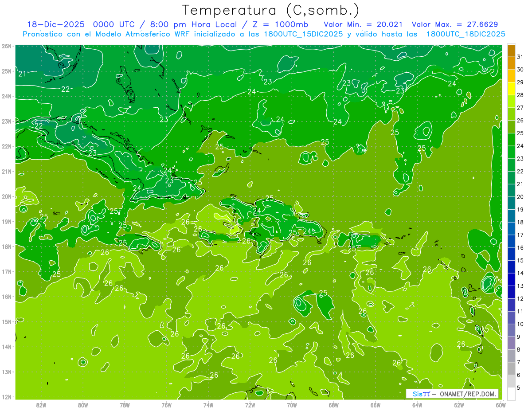Screen dimensions: 532x411
Task: Click the 29 value on the color legend
Action: tap(520, 82)
